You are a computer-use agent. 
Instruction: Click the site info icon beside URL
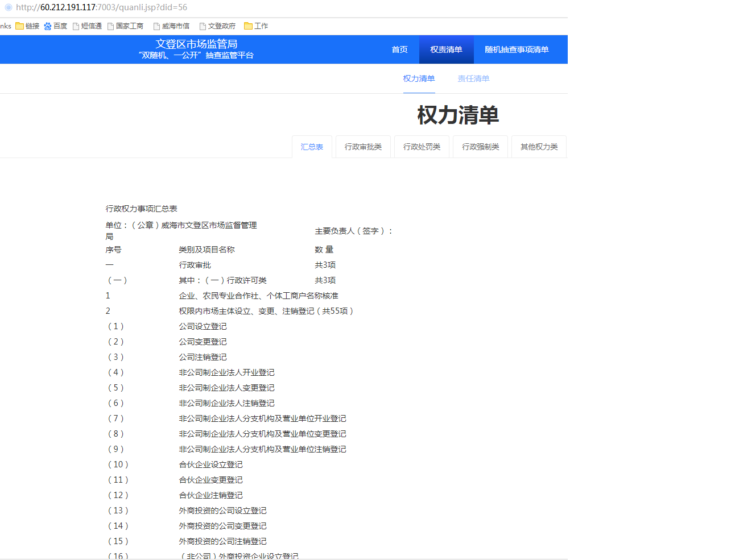[8, 7]
